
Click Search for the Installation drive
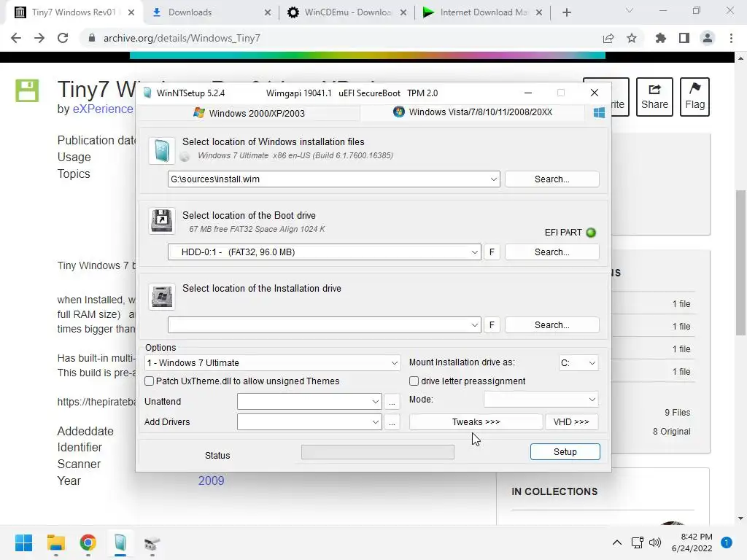tap(551, 324)
